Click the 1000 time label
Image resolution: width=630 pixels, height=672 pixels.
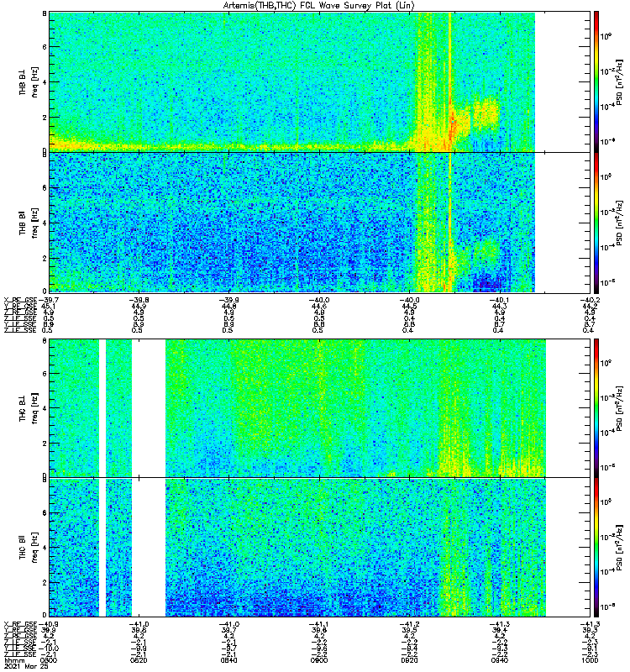(590, 660)
